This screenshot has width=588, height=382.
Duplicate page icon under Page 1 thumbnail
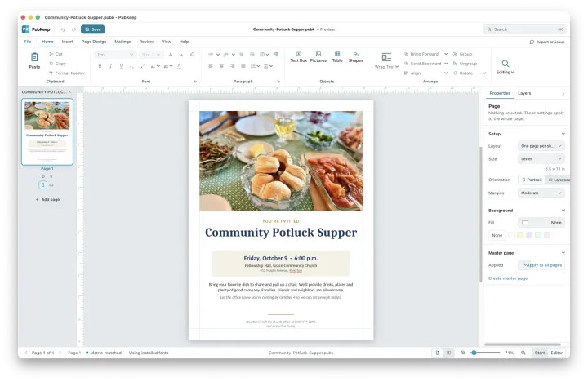point(42,176)
